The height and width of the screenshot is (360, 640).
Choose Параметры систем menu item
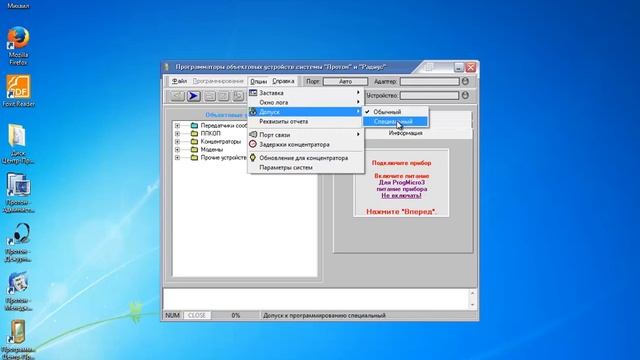click(305, 167)
